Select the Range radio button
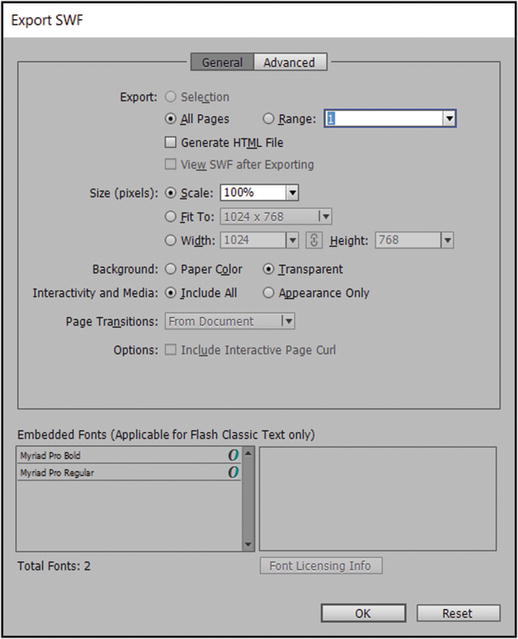Viewport: 518px width, 639px height. point(268,119)
